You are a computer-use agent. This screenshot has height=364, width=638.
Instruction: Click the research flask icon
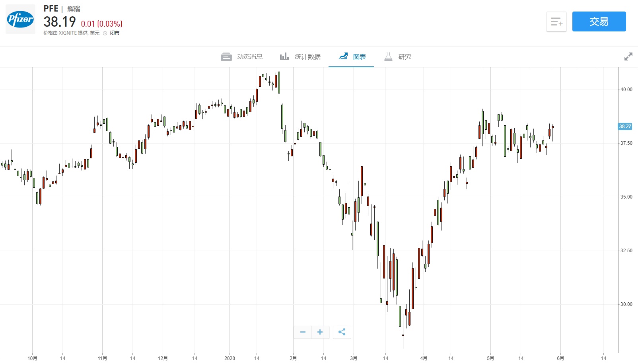coord(388,56)
